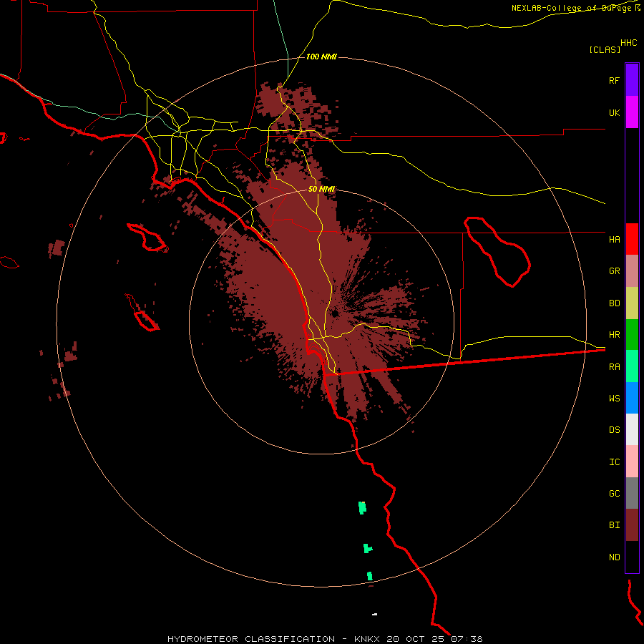Click the 100 NMI range ring label
Image resolution: width=644 pixels, height=644 pixels.
pos(321,57)
